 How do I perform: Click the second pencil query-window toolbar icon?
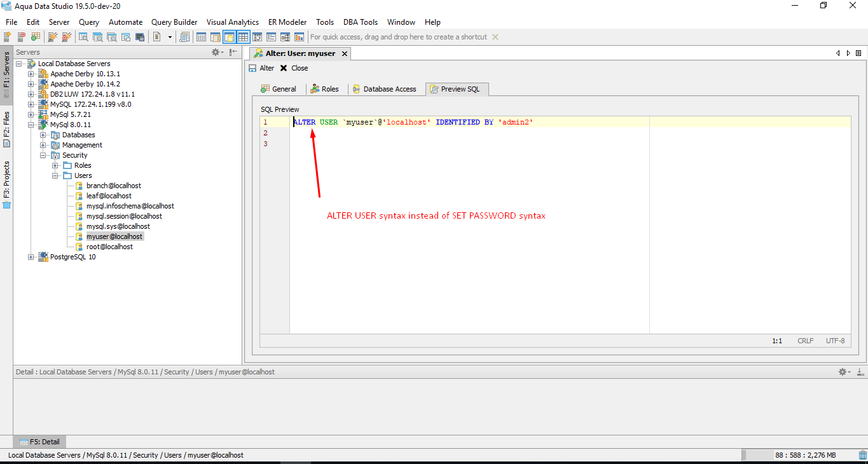click(66, 37)
